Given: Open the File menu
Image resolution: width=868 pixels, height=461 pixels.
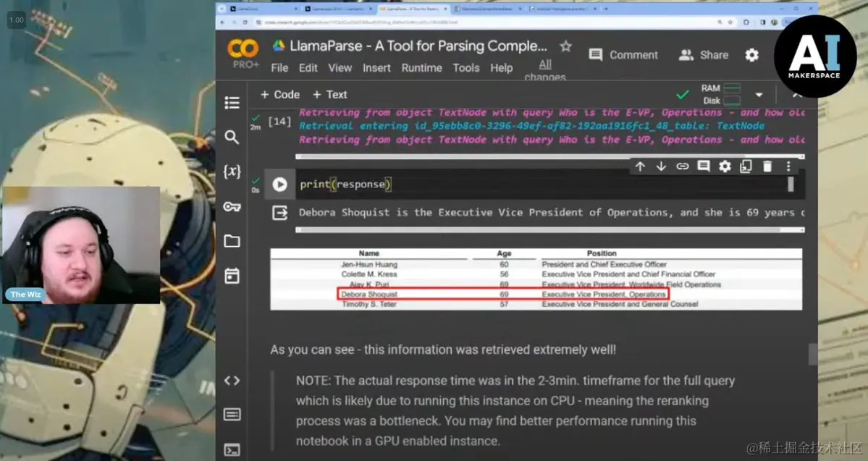Looking at the screenshot, I should click(279, 68).
